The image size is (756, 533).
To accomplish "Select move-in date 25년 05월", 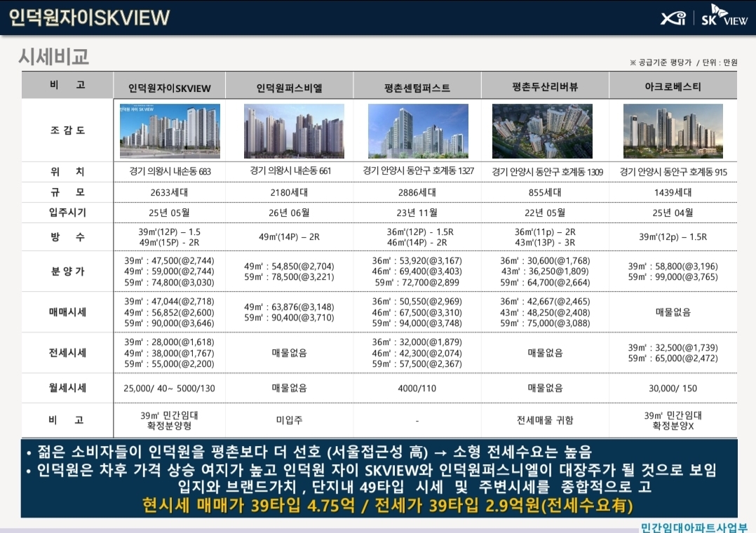I will (169, 212).
